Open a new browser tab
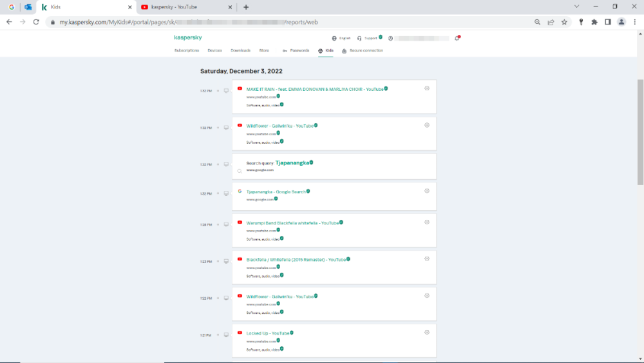 (x=246, y=7)
